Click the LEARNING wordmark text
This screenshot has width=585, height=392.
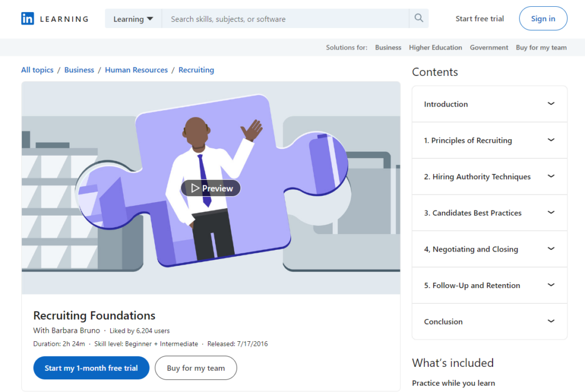point(64,19)
